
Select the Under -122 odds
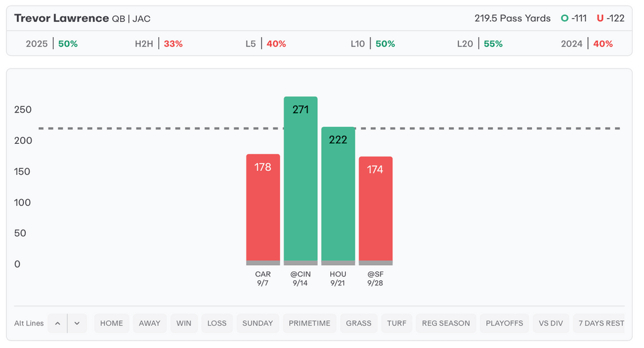[610, 18]
